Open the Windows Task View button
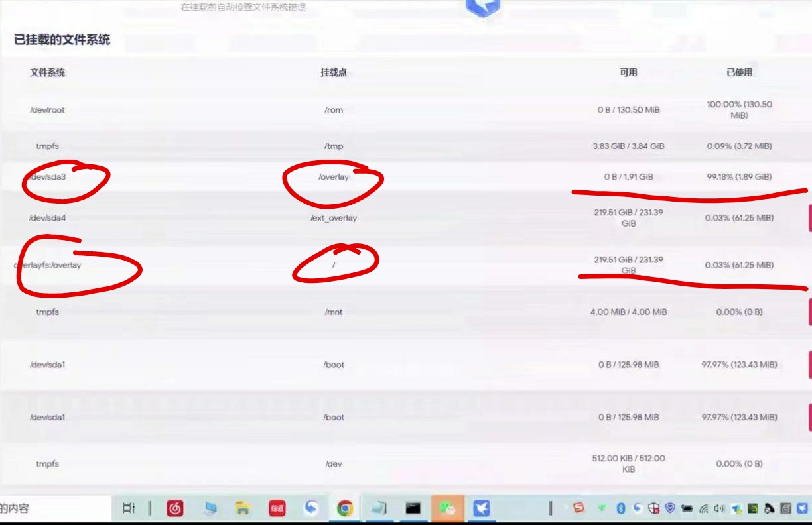 (x=129, y=508)
